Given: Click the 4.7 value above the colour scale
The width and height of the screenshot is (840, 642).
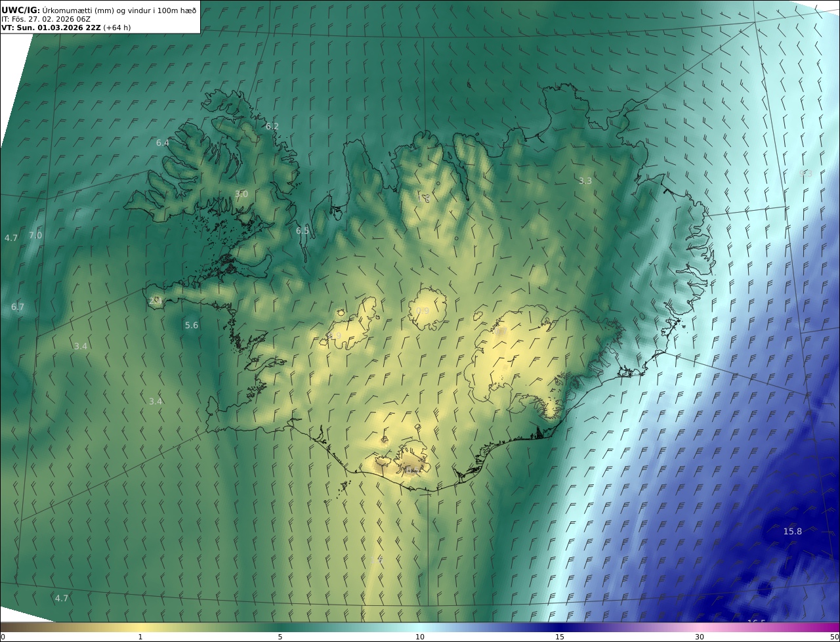Looking at the screenshot, I should click(x=62, y=599).
